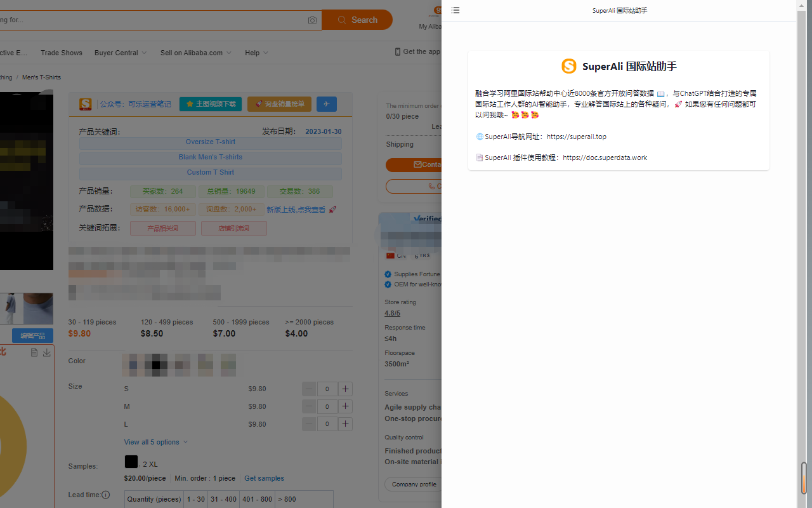Click the Get the app phone icon
Viewport: 812px width, 508px height.
pyautogui.click(x=397, y=51)
